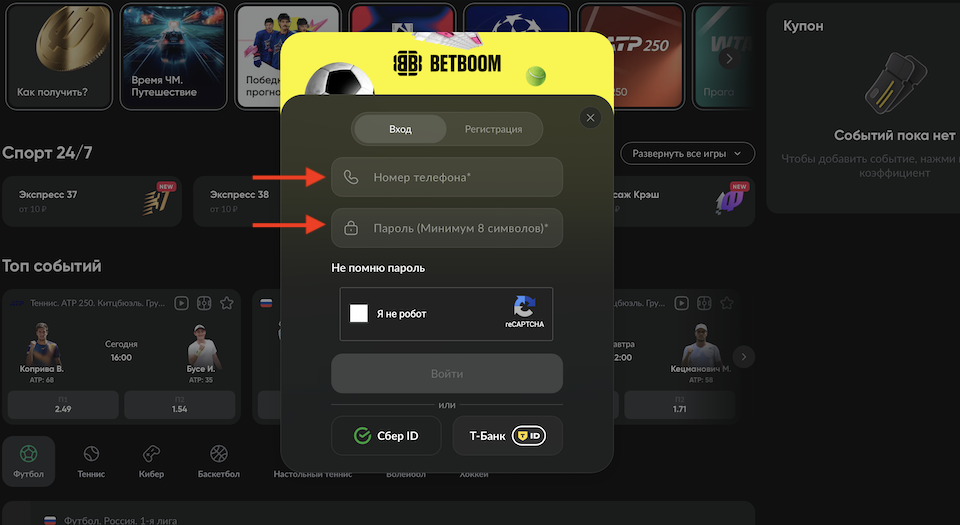Click Футбол. Россия. 1-я лига row
Image resolution: width=960 pixels, height=525 pixels.
(378, 513)
